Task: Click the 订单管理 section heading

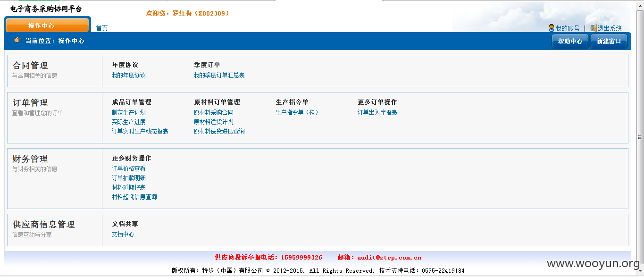Action: point(30,103)
